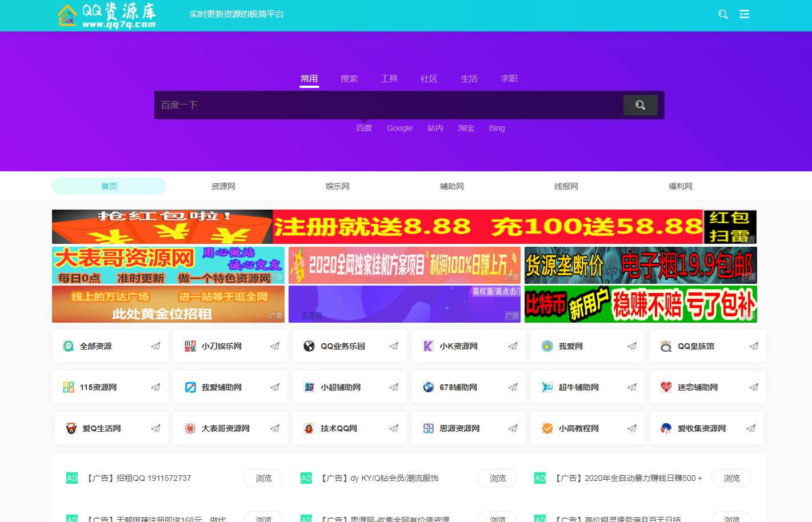Viewport: 812px width, 522px height.
Task: Select the Bing search engine option
Action: coord(497,128)
